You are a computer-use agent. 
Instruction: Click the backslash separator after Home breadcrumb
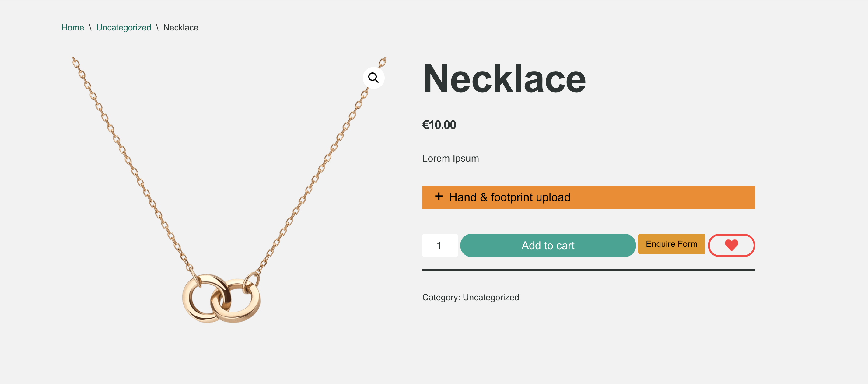click(x=90, y=28)
